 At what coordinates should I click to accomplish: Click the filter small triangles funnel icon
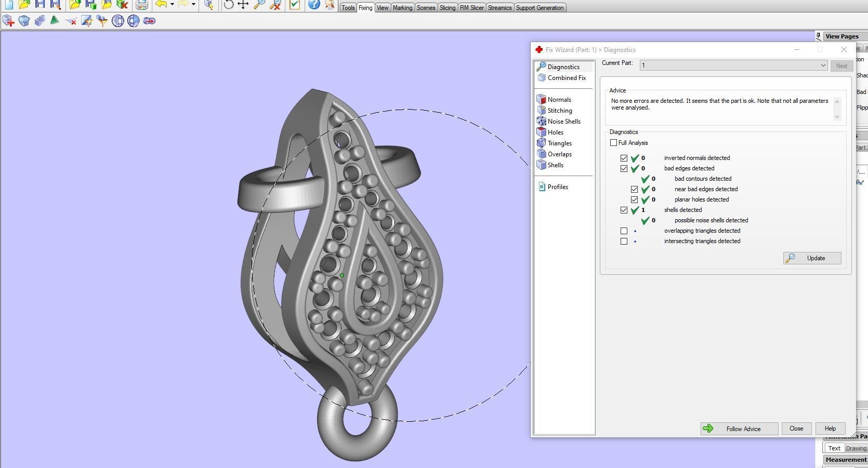pos(102,21)
